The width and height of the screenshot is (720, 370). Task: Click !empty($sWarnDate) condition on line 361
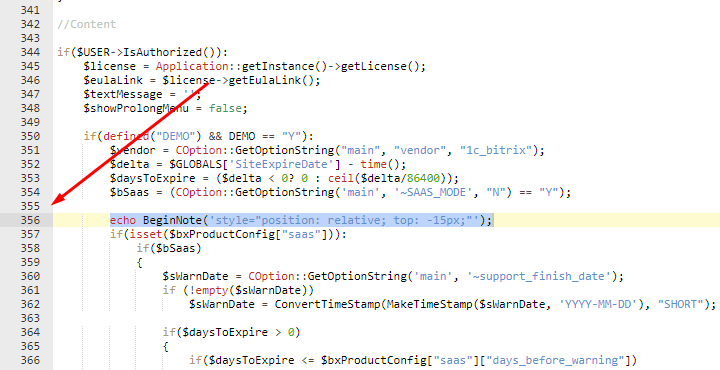(248, 291)
